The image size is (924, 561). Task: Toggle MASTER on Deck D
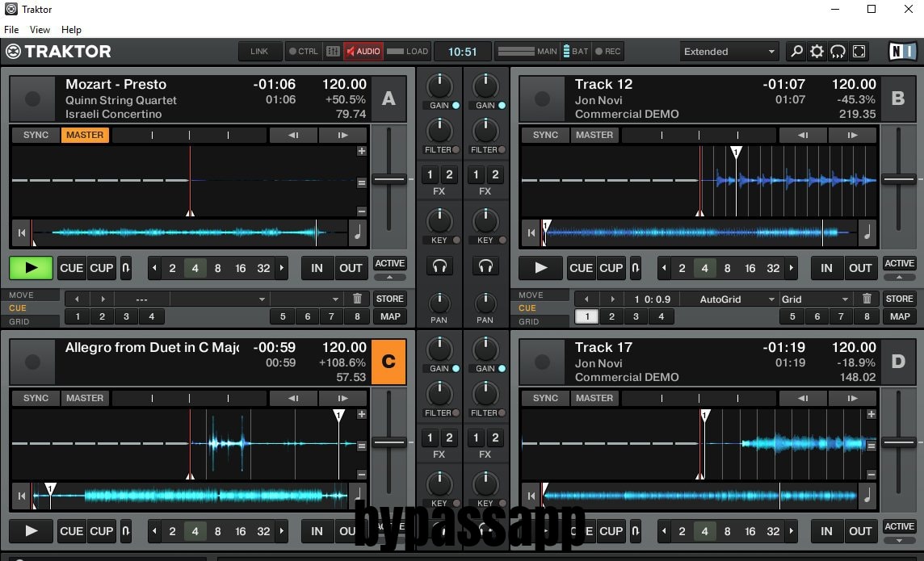[x=594, y=398]
